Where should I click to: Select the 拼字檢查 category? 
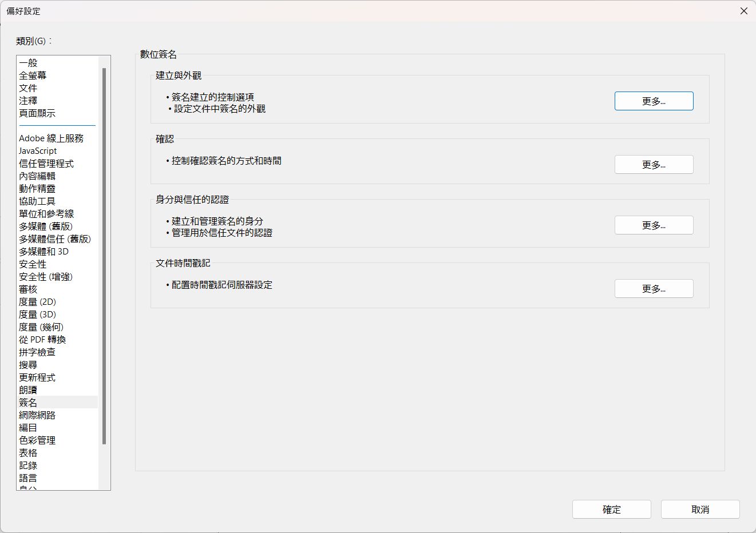click(37, 352)
